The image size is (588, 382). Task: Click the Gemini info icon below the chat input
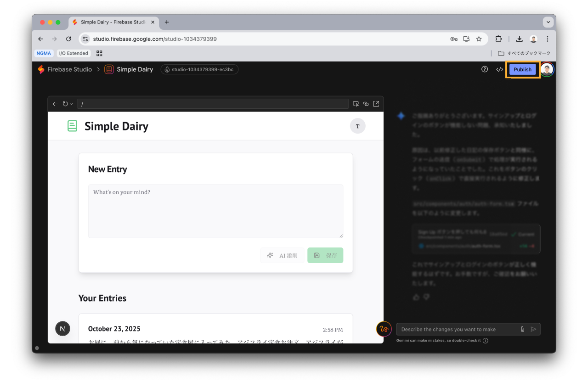click(486, 340)
